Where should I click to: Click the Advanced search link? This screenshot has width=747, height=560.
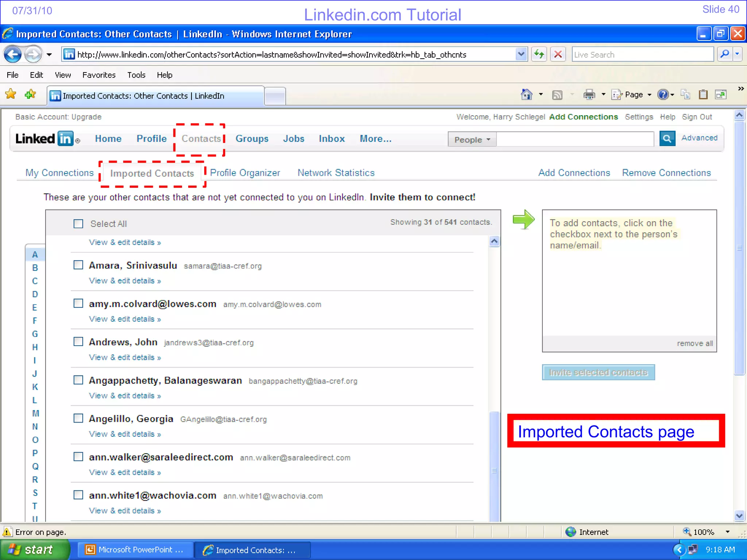(699, 138)
